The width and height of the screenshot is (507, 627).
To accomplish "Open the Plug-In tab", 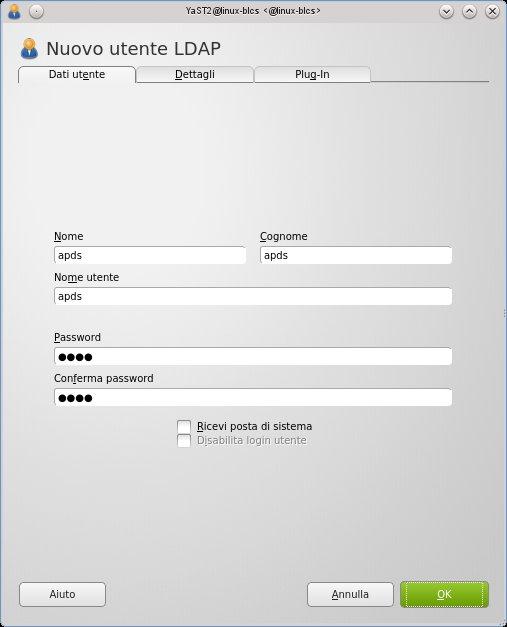I will pyautogui.click(x=312, y=74).
